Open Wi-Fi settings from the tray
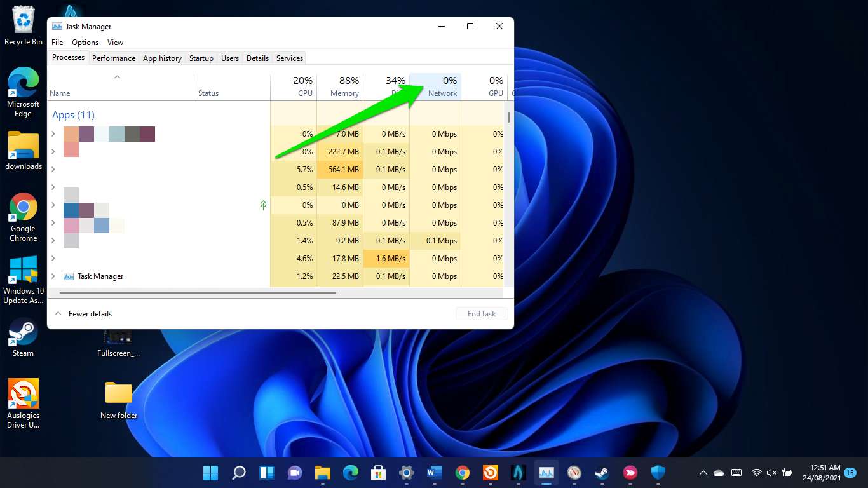The image size is (868, 488). coord(756,473)
